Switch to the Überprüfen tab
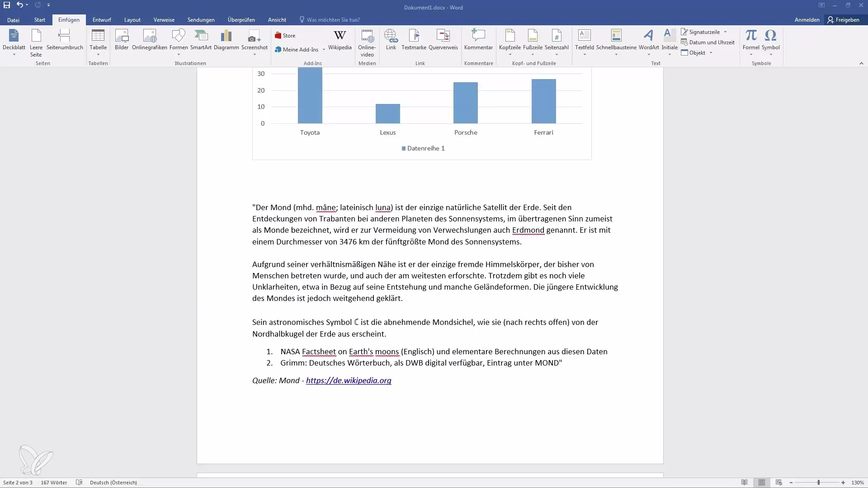 (241, 20)
